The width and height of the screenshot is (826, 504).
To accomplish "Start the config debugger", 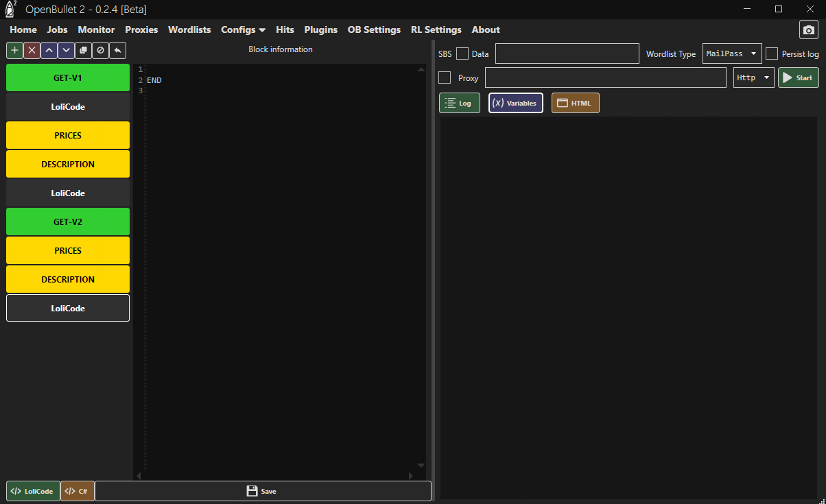I will [x=799, y=77].
